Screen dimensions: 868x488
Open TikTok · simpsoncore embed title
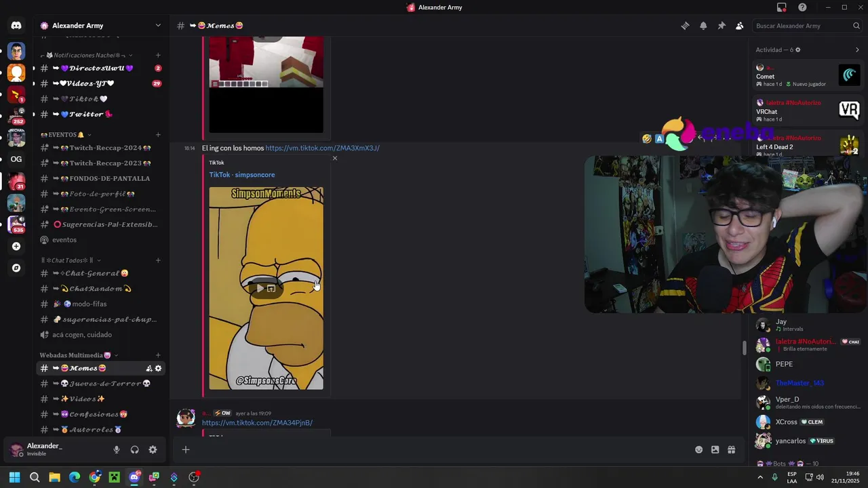pyautogui.click(x=242, y=175)
